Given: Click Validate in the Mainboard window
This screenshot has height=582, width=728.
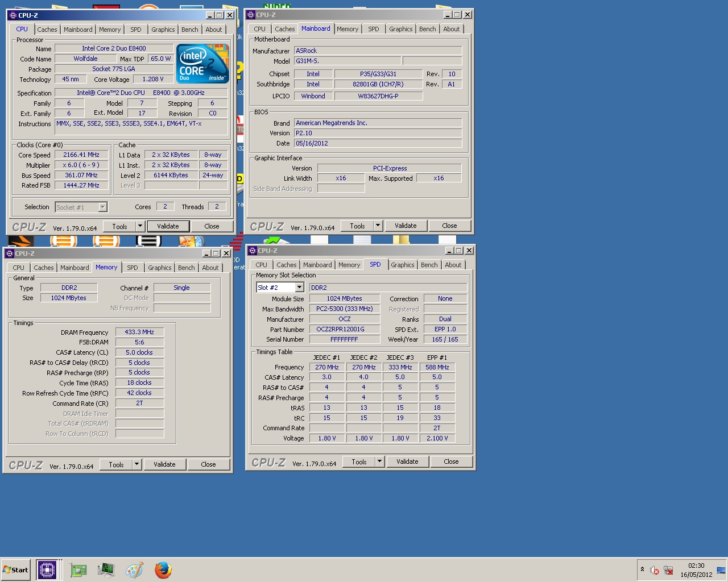Looking at the screenshot, I should click(x=406, y=226).
